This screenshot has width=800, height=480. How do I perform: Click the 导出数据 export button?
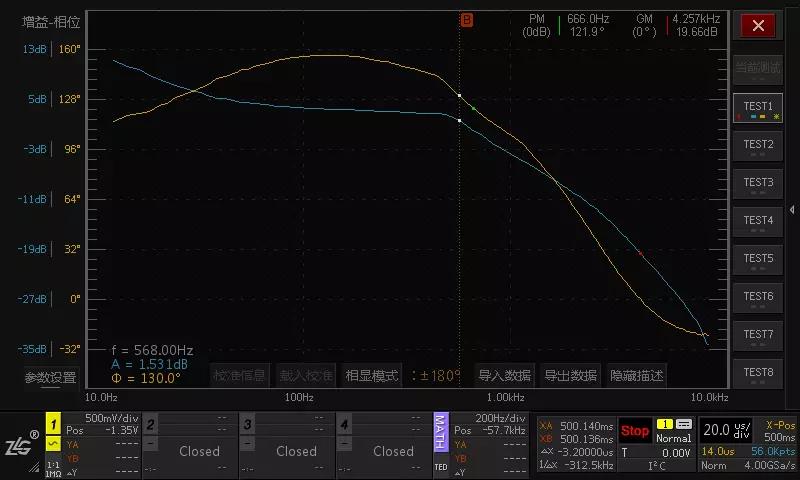[x=570, y=376]
